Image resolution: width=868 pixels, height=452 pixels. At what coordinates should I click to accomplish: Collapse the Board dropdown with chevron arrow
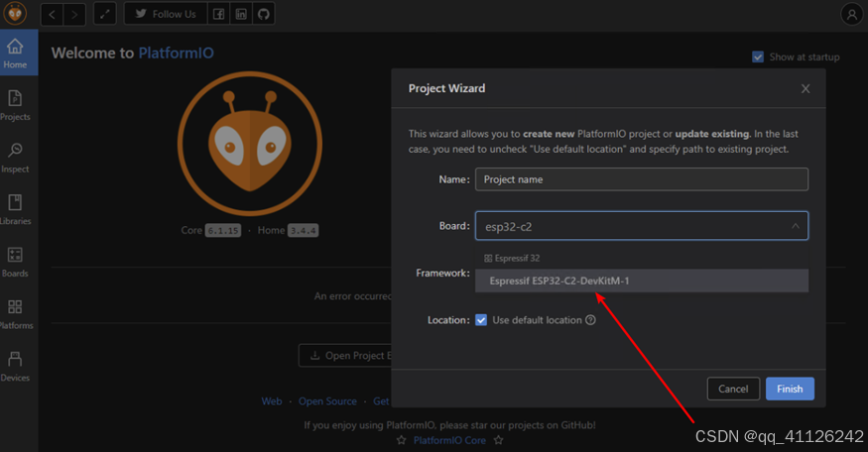pyautogui.click(x=795, y=226)
